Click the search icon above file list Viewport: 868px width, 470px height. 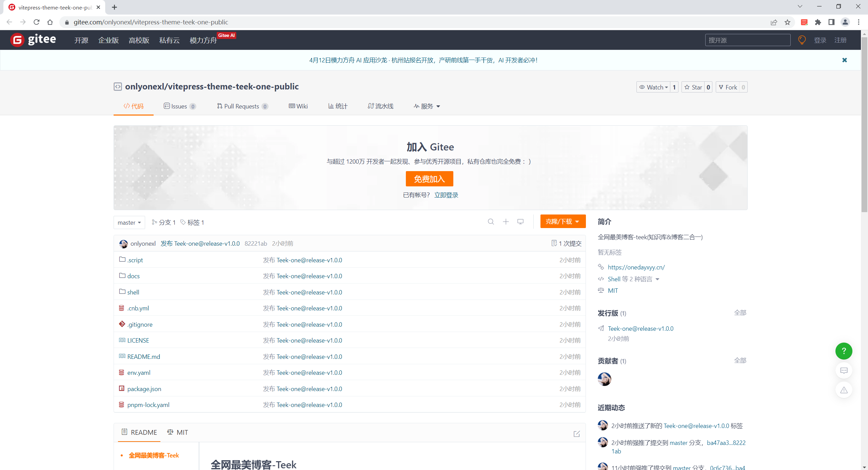pos(491,222)
